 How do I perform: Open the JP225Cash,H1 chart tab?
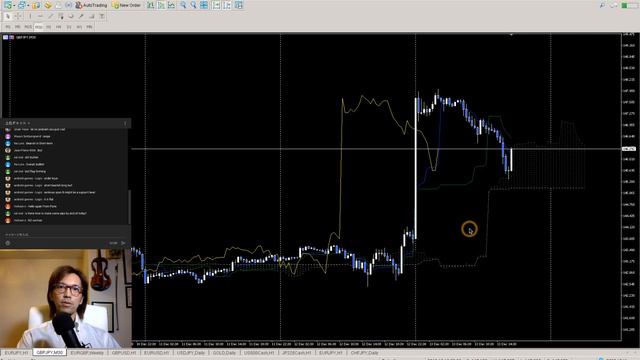[297, 353]
